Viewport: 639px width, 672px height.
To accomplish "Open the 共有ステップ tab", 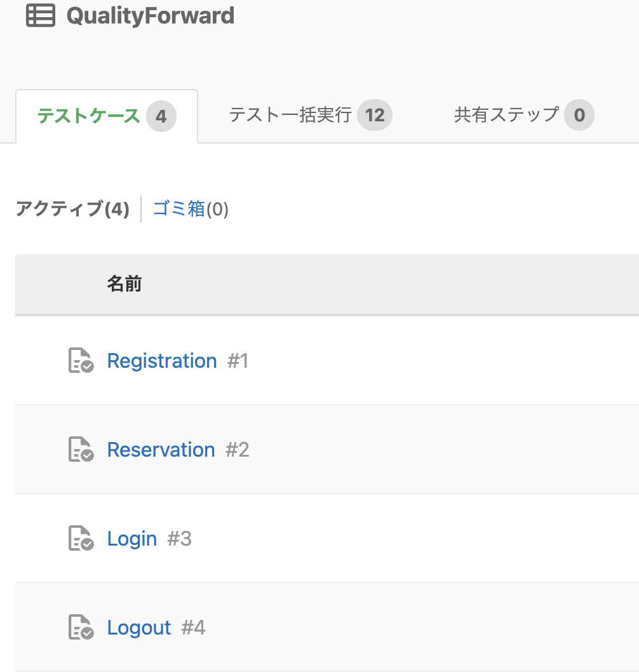I will click(524, 116).
